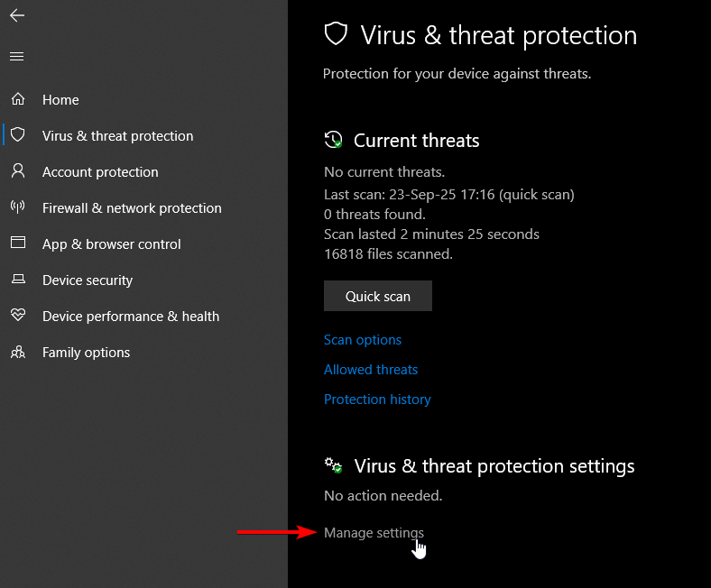This screenshot has height=588, width=711.
Task: Open App & browser control section
Action: [112, 244]
